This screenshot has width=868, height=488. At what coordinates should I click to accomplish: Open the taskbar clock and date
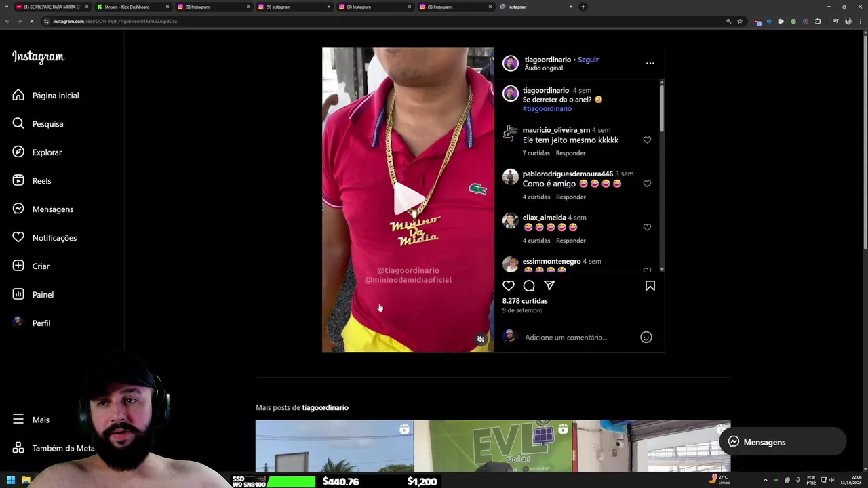pyautogui.click(x=850, y=480)
